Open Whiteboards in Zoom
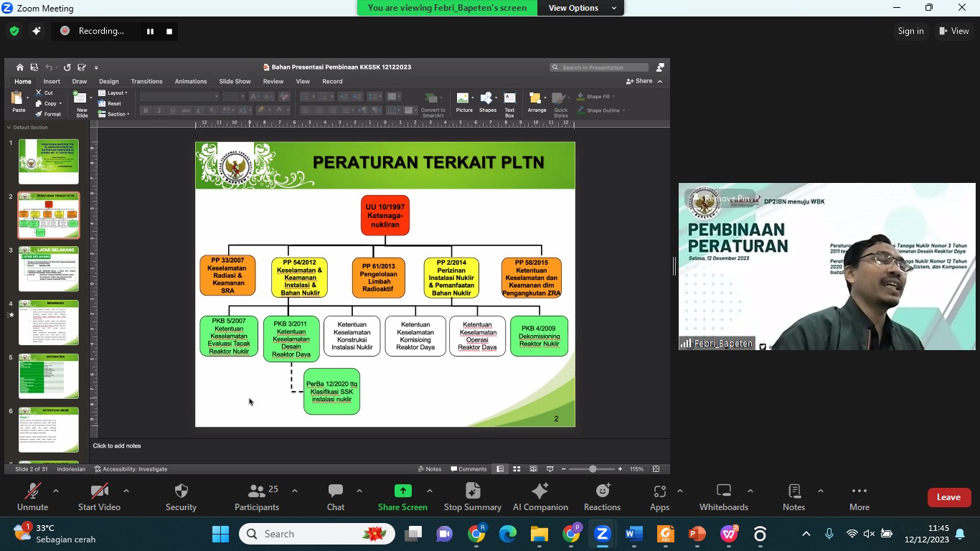 click(x=724, y=497)
